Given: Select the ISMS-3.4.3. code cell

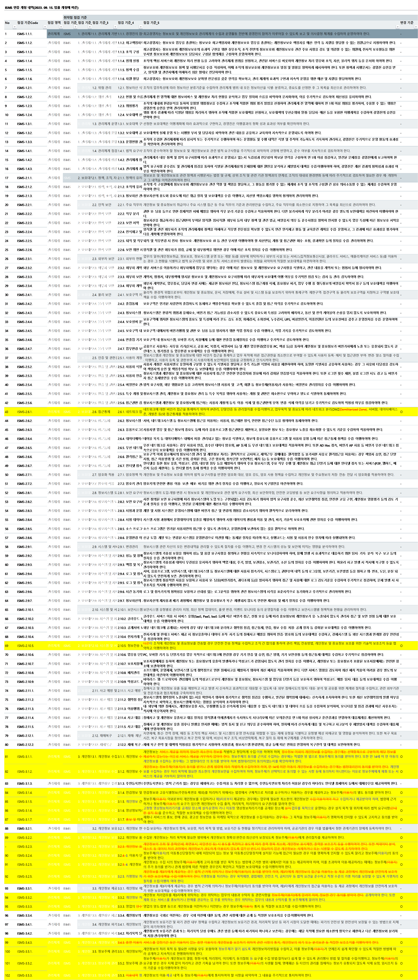Looking at the screenshot, I should click(25, 942).
